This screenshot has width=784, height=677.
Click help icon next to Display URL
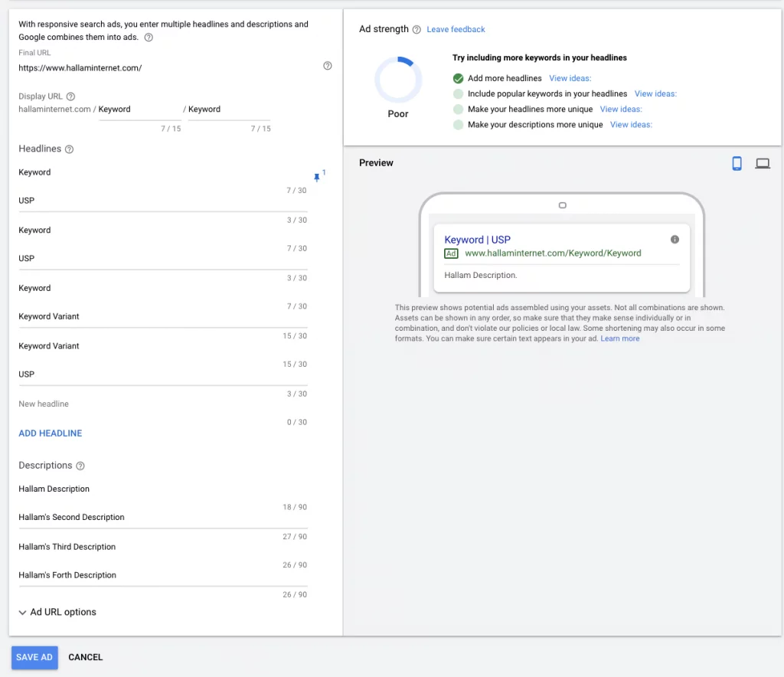(70, 96)
